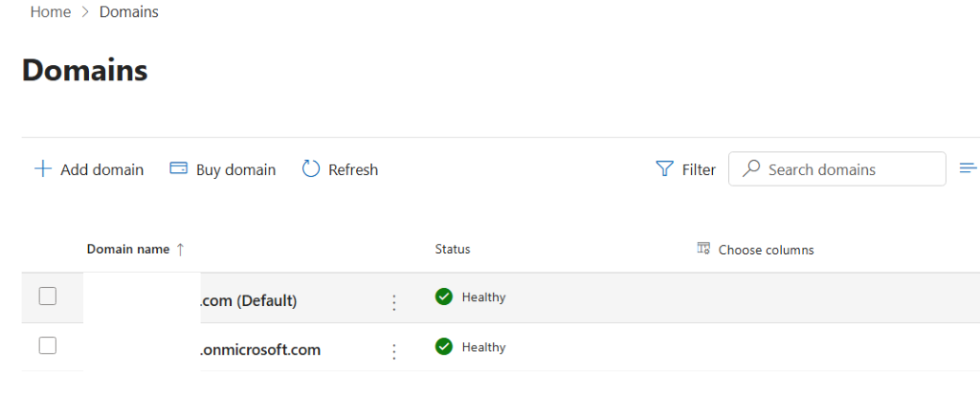Viewport: 980px width, 417px height.
Task: Click the funnel Filter icon
Action: pos(664,169)
